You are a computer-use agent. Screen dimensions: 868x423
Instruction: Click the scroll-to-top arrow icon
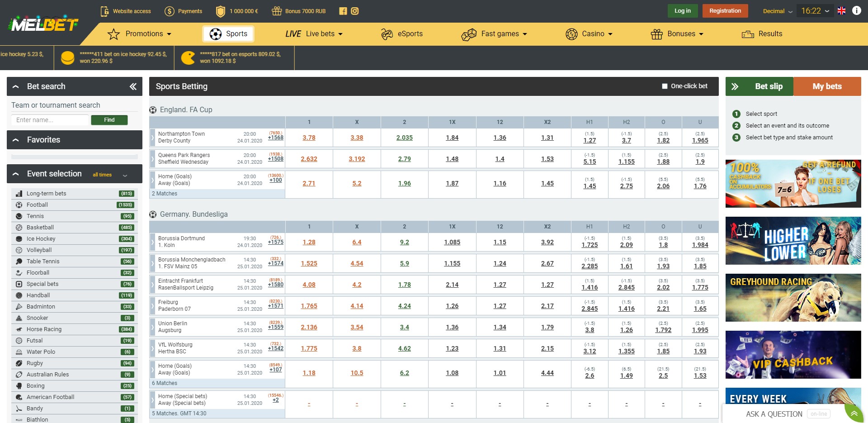pyautogui.click(x=854, y=413)
